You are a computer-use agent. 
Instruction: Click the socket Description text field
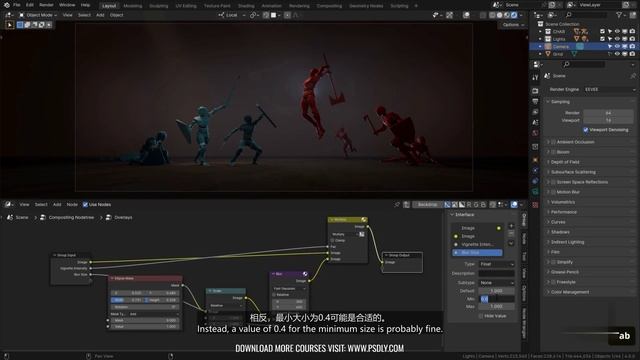click(x=496, y=273)
